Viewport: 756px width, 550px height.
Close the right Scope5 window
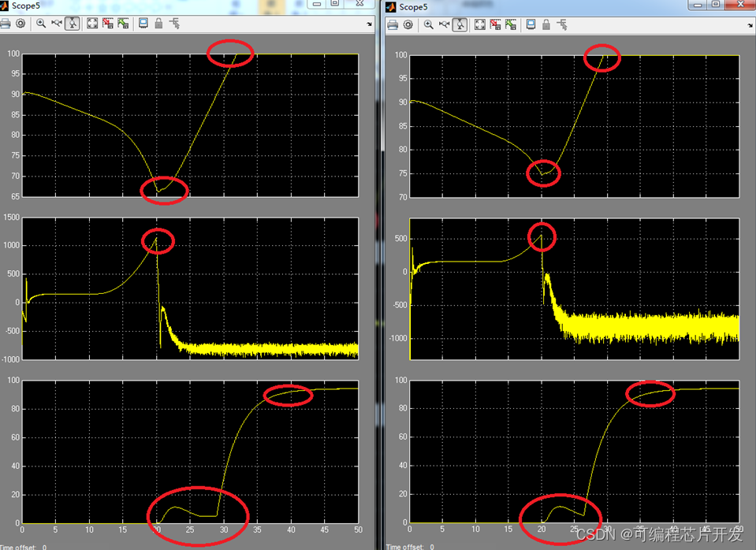click(740, 5)
